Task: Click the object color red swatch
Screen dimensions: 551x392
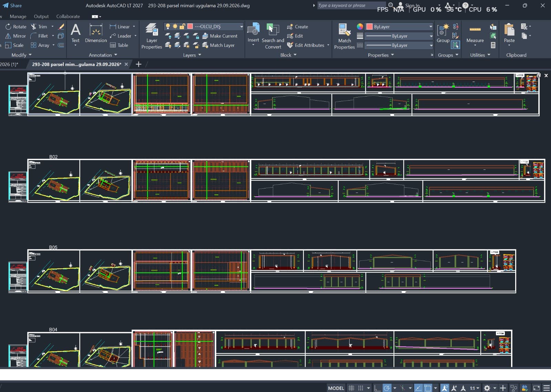Action: 370,27
